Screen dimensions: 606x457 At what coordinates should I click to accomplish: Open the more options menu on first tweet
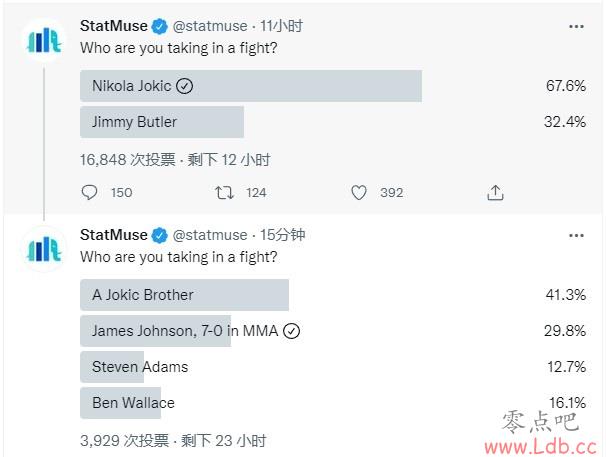pos(576,27)
